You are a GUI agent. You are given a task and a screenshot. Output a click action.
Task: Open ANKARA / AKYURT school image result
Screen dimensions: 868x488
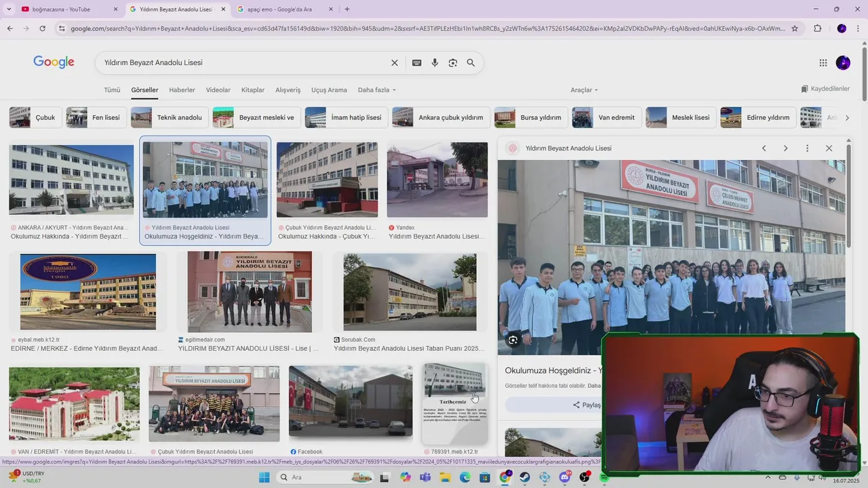coord(71,180)
